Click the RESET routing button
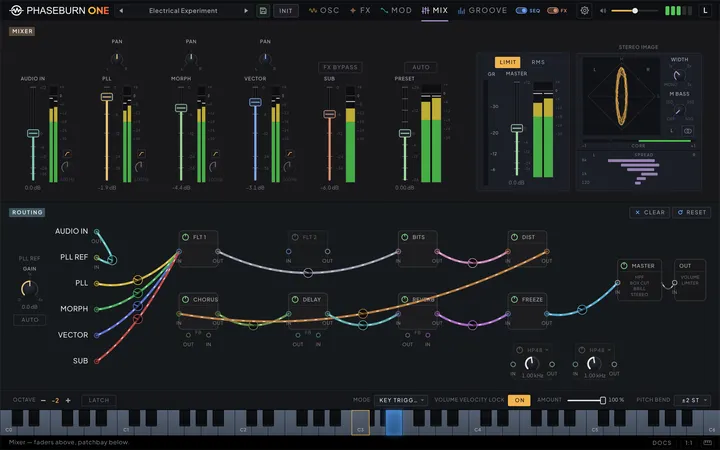This screenshot has height=450, width=720. pyautogui.click(x=692, y=212)
